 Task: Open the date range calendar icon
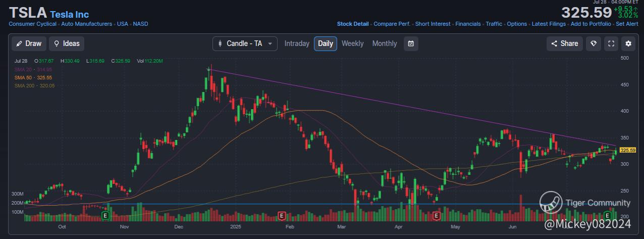point(411,43)
